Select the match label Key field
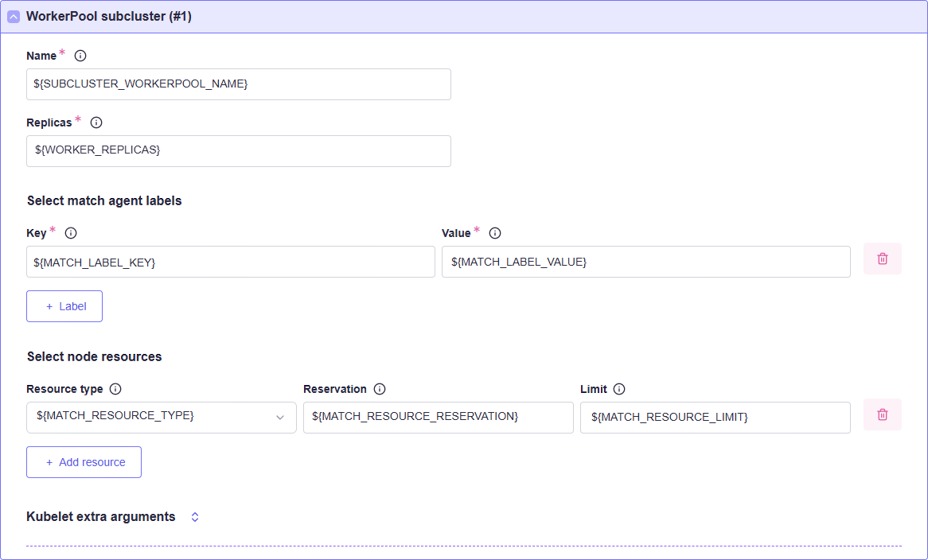 (x=230, y=262)
